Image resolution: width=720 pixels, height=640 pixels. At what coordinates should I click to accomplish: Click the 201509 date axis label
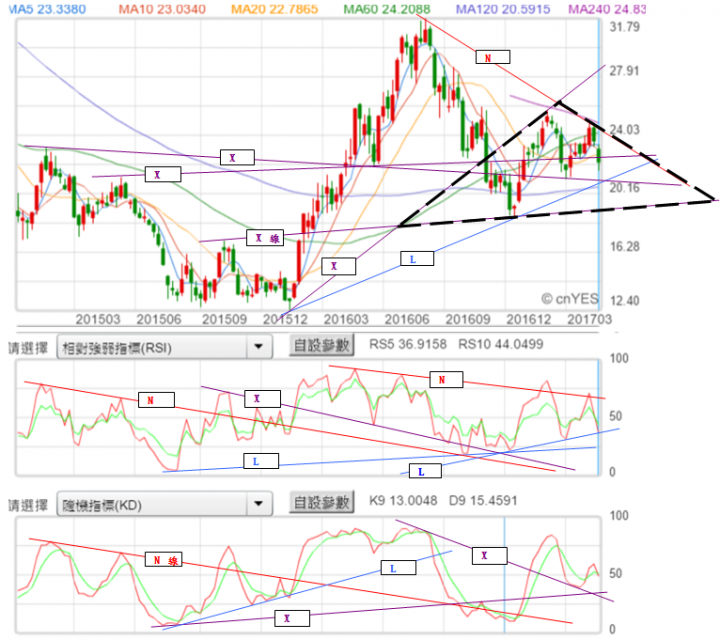tap(225, 320)
